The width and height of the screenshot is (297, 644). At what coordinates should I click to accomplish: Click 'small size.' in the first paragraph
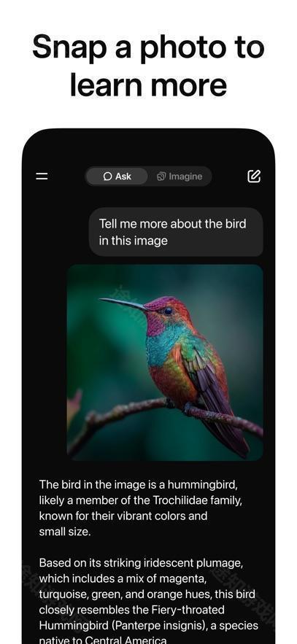point(64,532)
